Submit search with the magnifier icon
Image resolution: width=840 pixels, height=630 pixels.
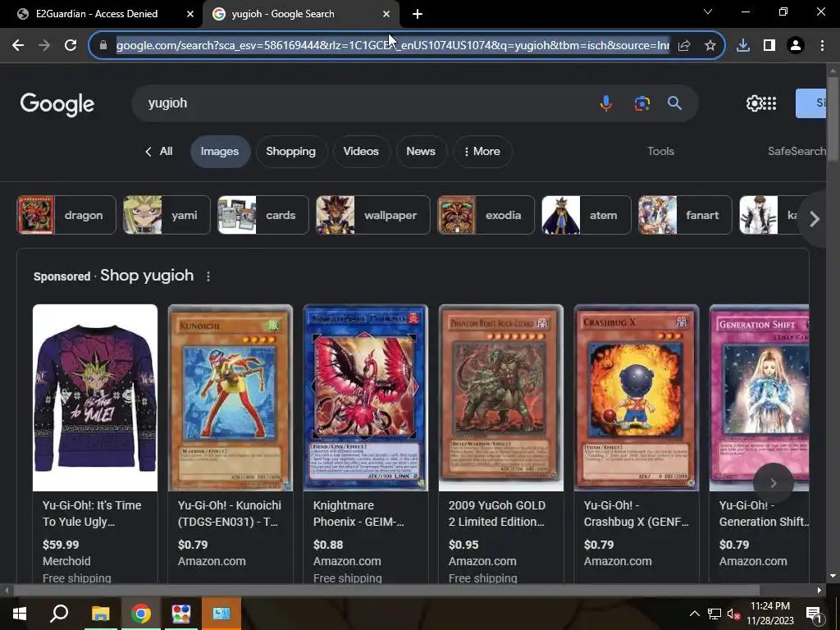674,103
